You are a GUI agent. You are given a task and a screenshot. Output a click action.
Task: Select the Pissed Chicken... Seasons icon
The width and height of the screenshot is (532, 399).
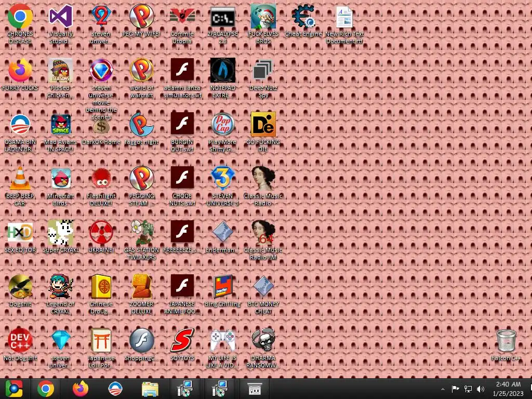(60, 78)
